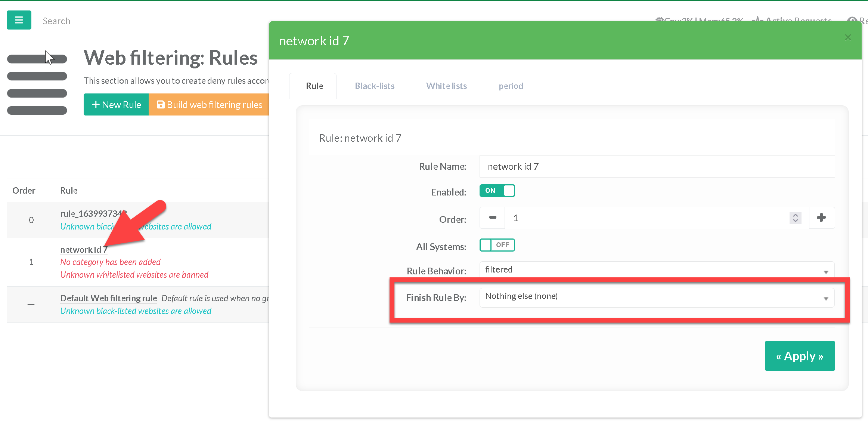Click the large sidebar menu lines icon
Image resolution: width=868 pixels, height=425 pixels.
coord(37,84)
